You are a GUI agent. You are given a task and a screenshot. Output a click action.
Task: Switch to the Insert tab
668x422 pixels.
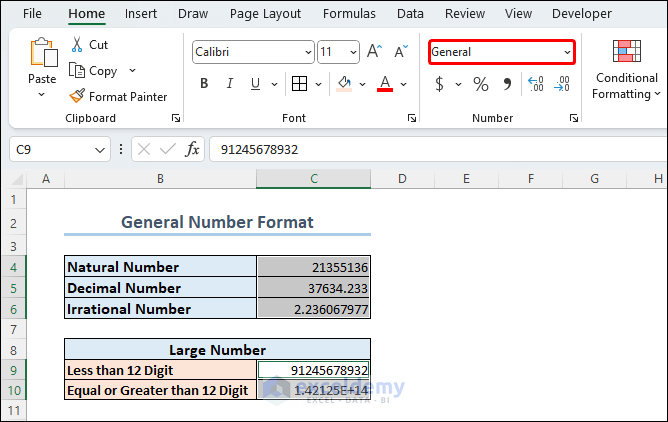click(141, 14)
